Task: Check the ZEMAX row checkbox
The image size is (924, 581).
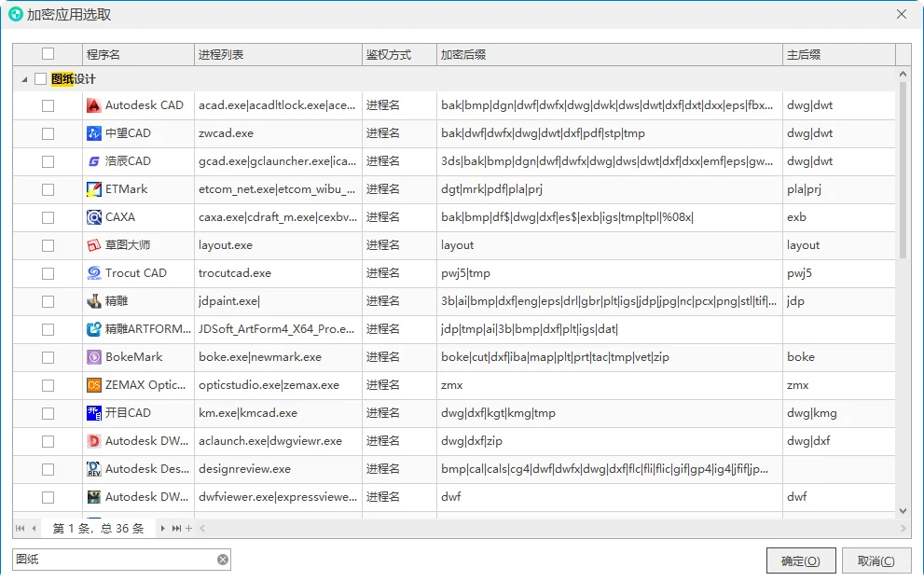Action: (x=48, y=385)
